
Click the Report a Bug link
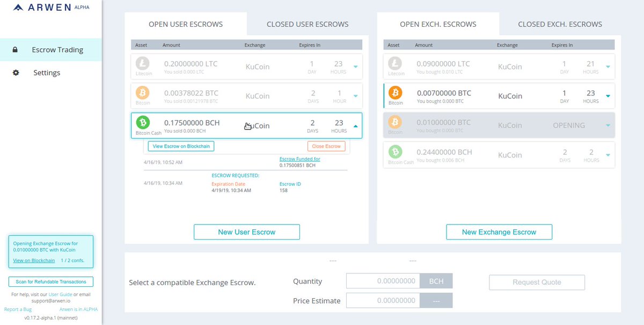coord(18,309)
